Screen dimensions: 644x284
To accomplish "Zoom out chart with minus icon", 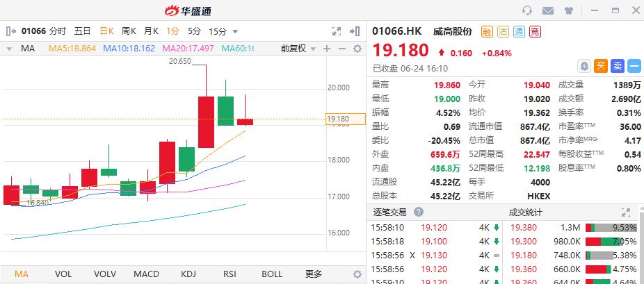I will pos(341,49).
